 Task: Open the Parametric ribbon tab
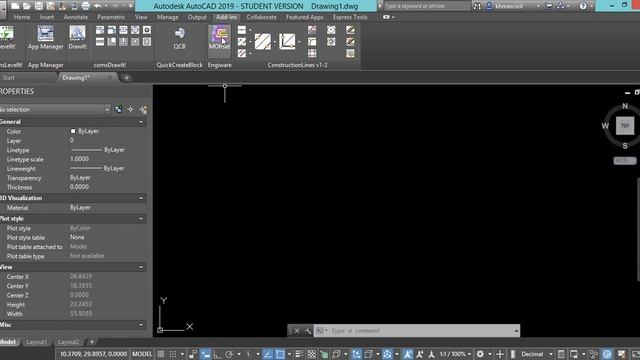[111, 17]
